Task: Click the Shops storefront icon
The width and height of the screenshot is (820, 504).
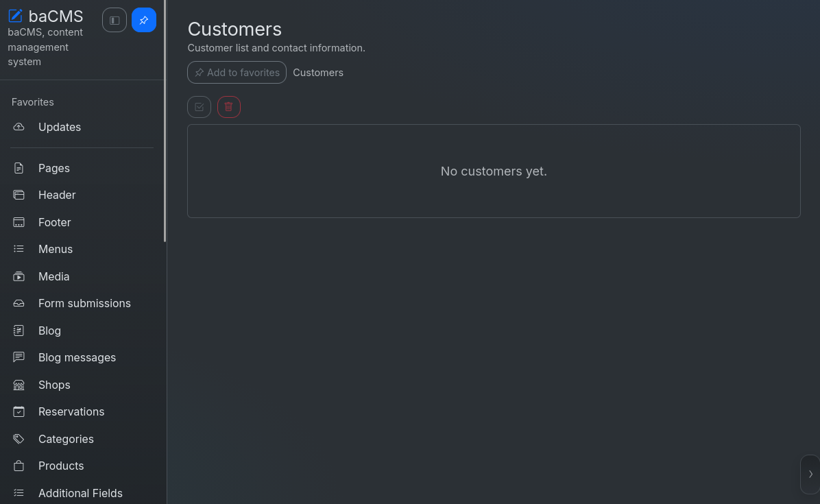Action: [19, 385]
